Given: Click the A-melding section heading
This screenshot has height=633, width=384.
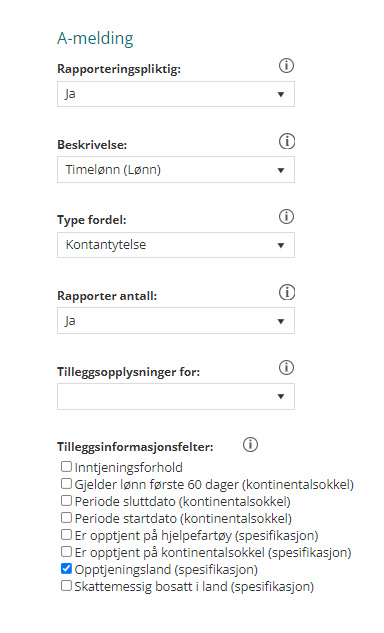Looking at the screenshot, I should pos(95,38).
